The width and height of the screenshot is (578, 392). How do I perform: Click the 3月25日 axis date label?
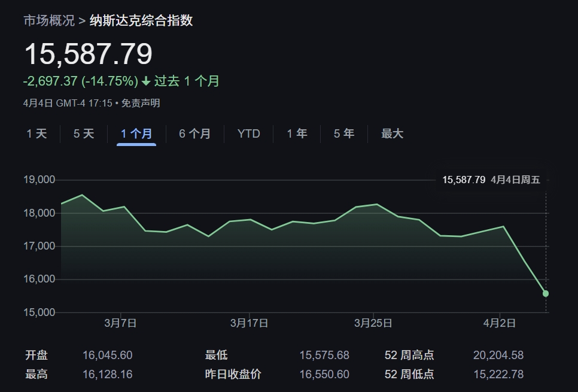(x=373, y=323)
